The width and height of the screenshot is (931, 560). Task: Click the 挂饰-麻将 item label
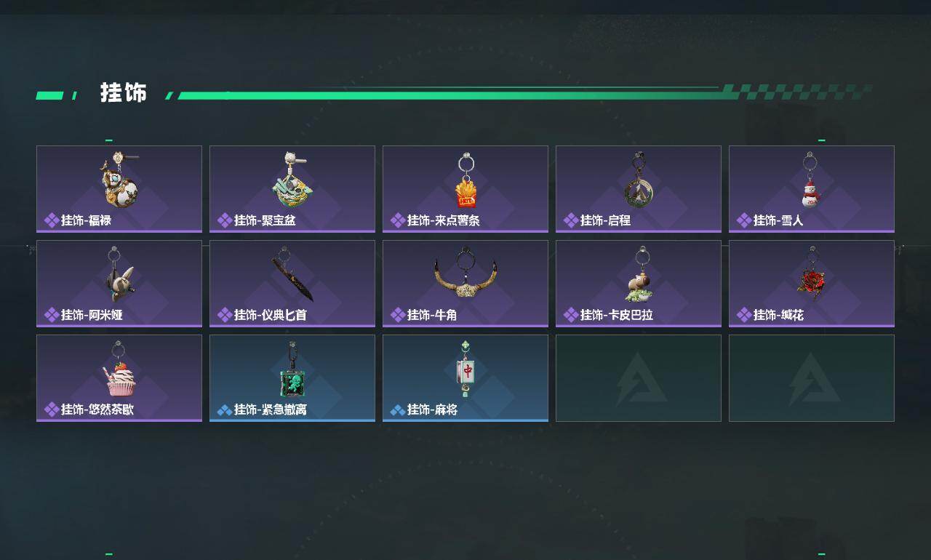(432, 409)
